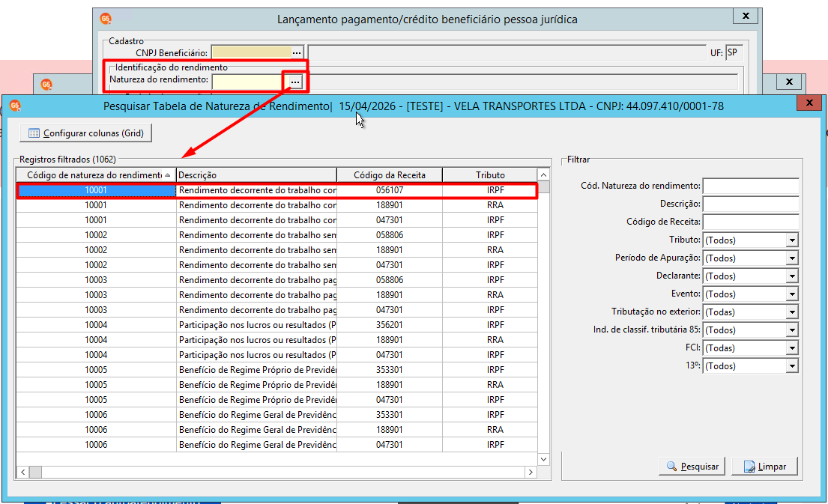Open Natureza do rendimento lookup ellipsis button
The height and width of the screenshot is (504, 828).
[294, 82]
